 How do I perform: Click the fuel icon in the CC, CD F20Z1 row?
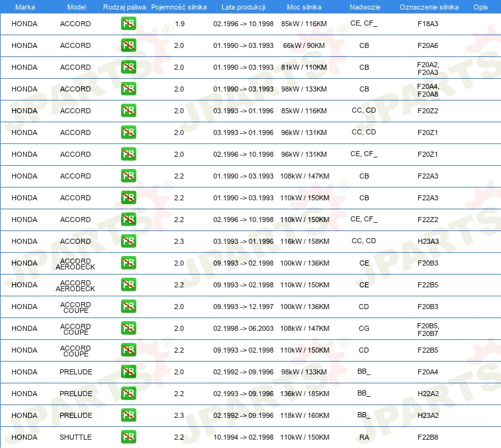coord(128,132)
